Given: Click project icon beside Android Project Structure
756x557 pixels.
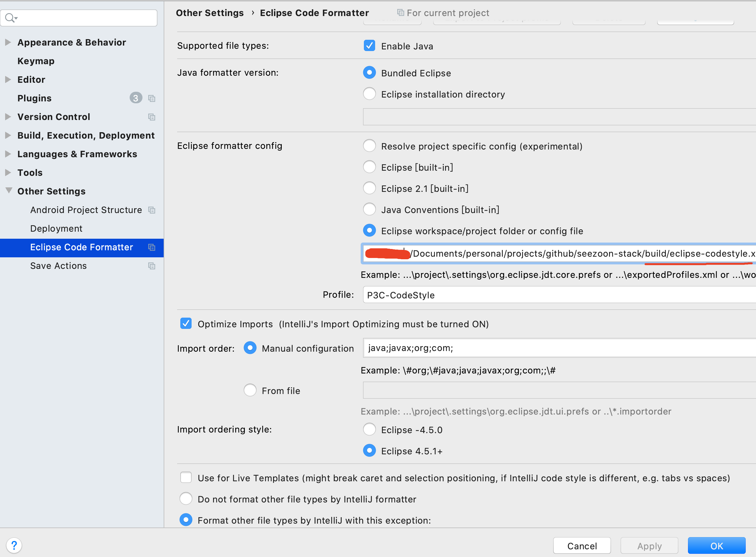Looking at the screenshot, I should (x=152, y=210).
